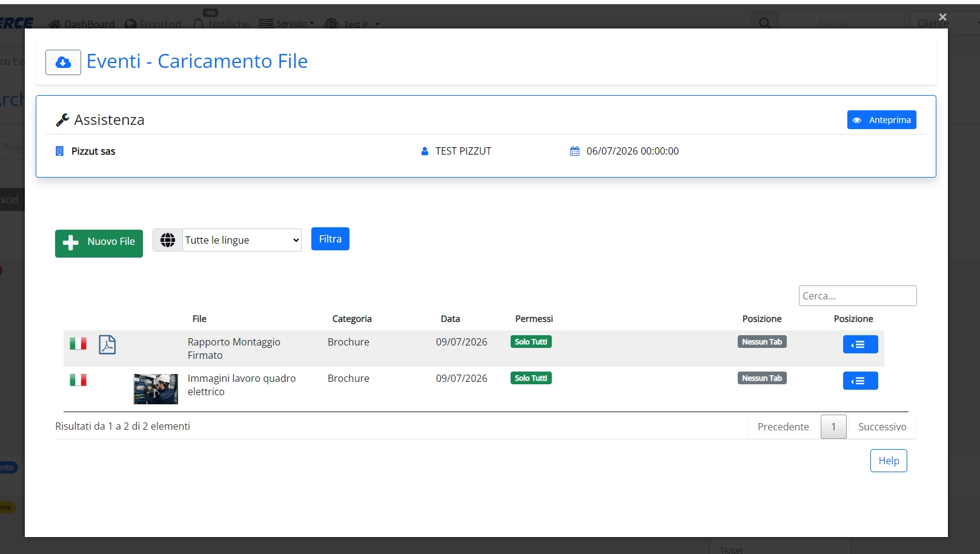Viewport: 980px width, 554px height.
Task: Expand the Test P. user menu
Action: [352, 24]
